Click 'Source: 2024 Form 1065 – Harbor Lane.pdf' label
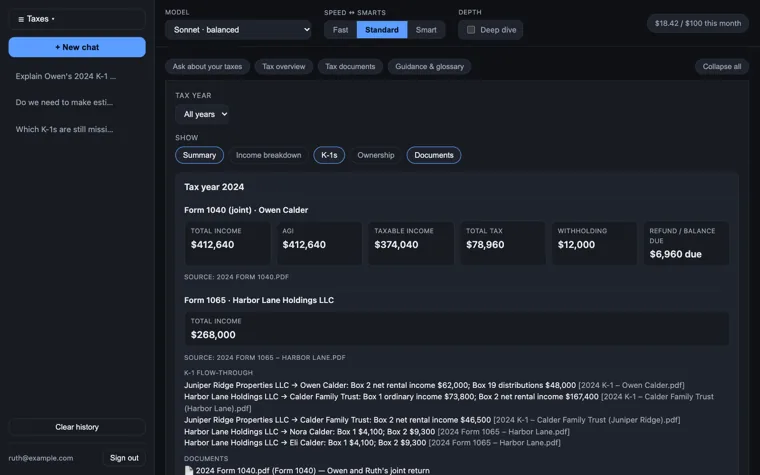Viewport: 760px width, 475px height. coord(265,358)
